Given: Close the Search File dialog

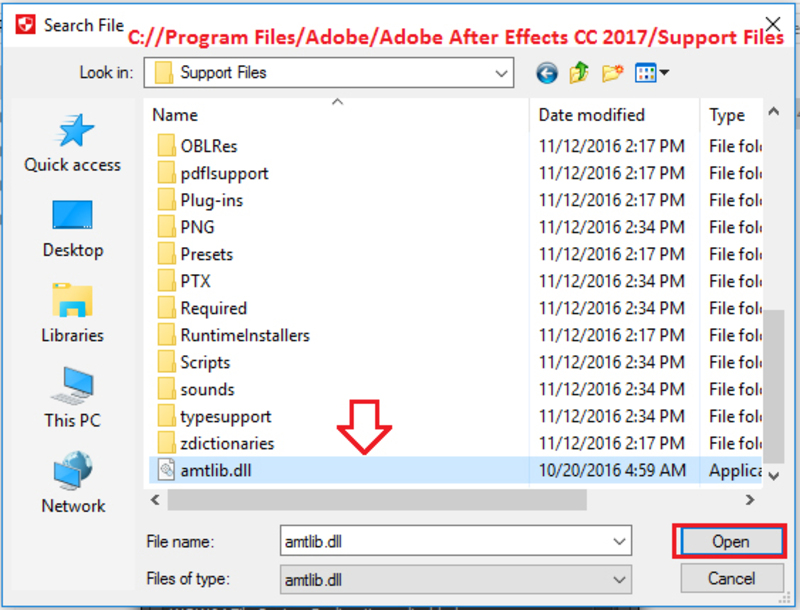Looking at the screenshot, I should [x=773, y=23].
